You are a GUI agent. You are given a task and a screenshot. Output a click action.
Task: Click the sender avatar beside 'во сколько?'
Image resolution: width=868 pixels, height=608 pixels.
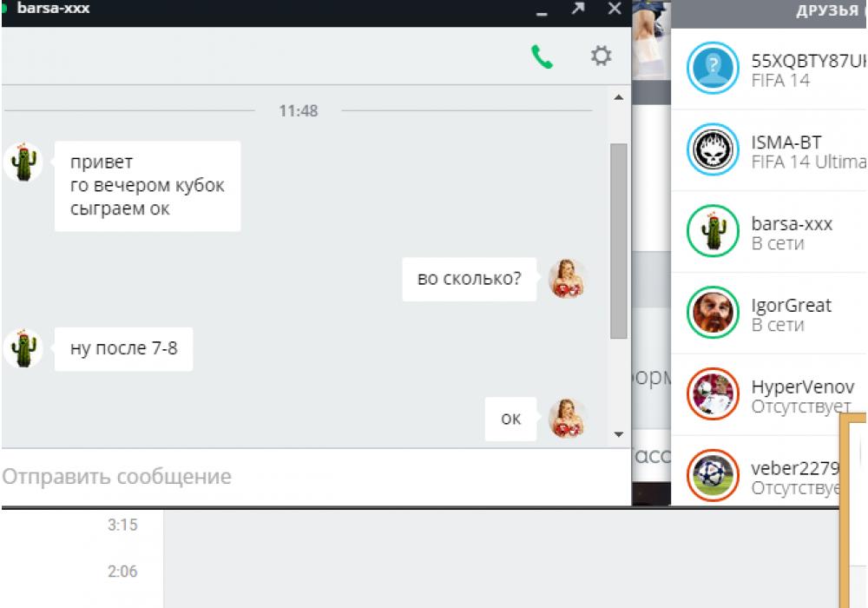569,279
